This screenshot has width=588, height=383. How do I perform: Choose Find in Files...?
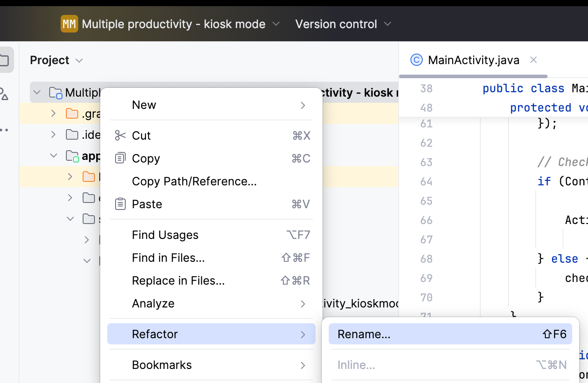pos(211,258)
